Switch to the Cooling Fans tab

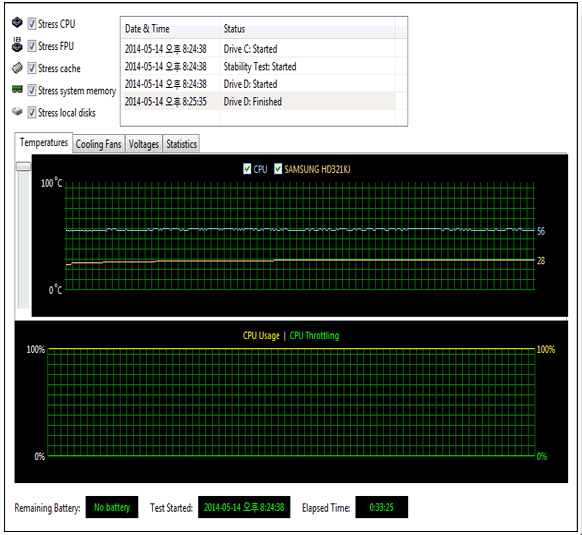(x=99, y=144)
